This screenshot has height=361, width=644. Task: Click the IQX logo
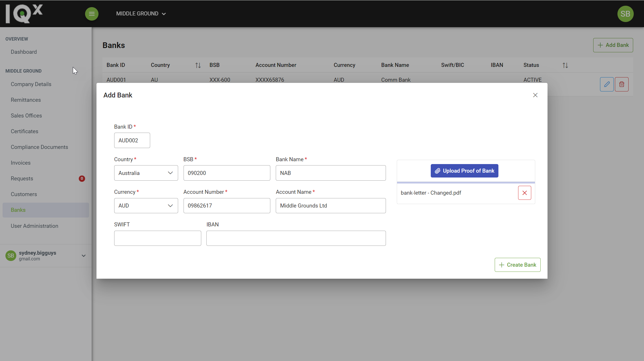click(24, 13)
